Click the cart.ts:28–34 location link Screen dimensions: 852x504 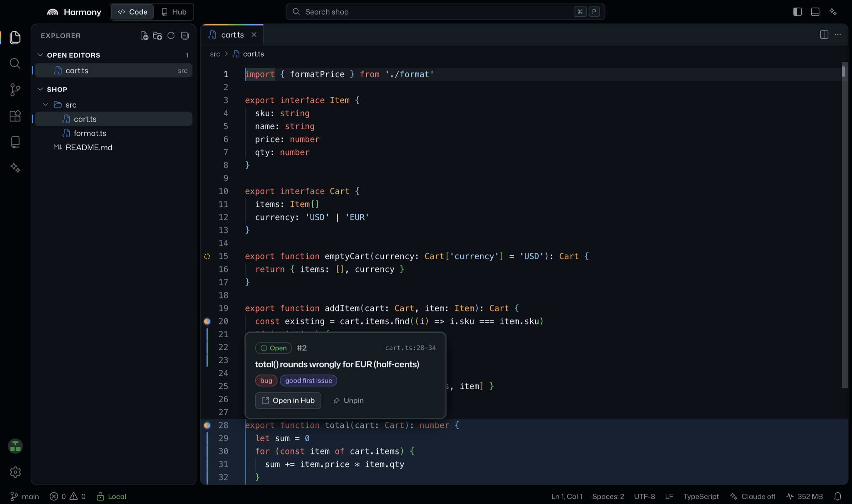pyautogui.click(x=410, y=348)
